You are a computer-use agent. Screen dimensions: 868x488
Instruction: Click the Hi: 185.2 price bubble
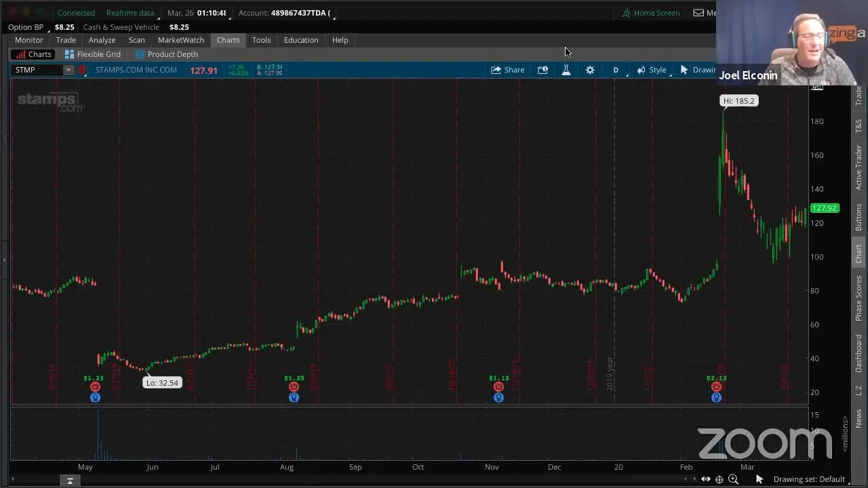pos(738,101)
